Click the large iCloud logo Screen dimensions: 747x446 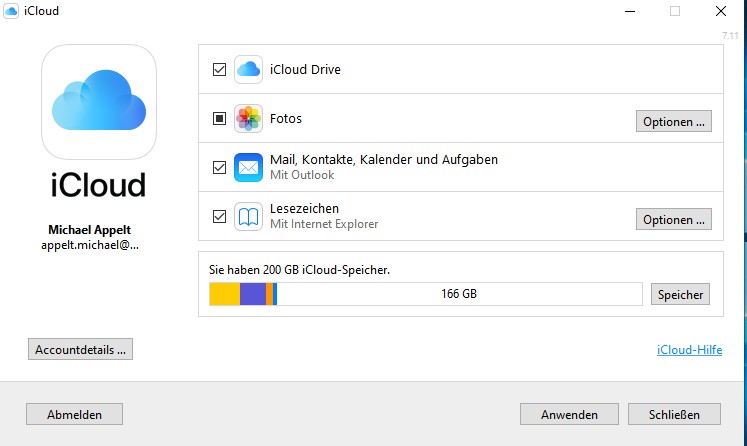pyautogui.click(x=99, y=101)
